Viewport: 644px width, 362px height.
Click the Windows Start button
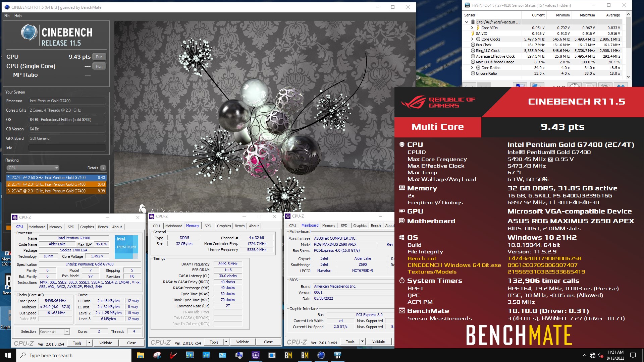coord(8,355)
